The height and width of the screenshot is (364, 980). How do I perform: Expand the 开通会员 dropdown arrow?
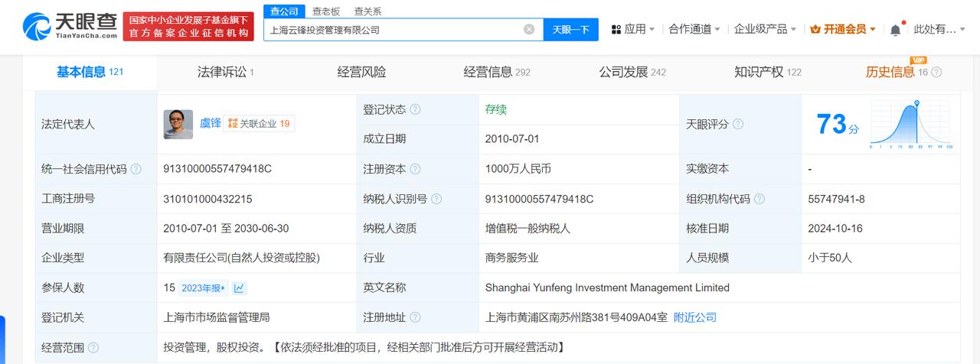[x=873, y=30]
